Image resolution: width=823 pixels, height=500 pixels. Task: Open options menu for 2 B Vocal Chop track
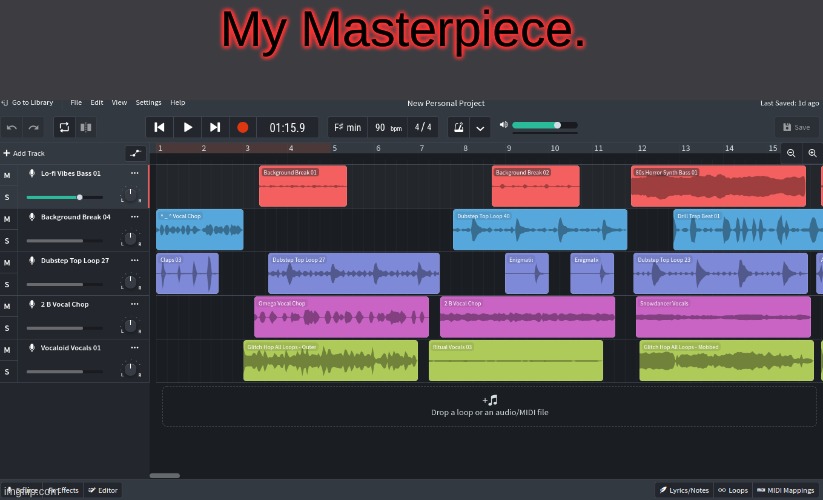(x=134, y=304)
